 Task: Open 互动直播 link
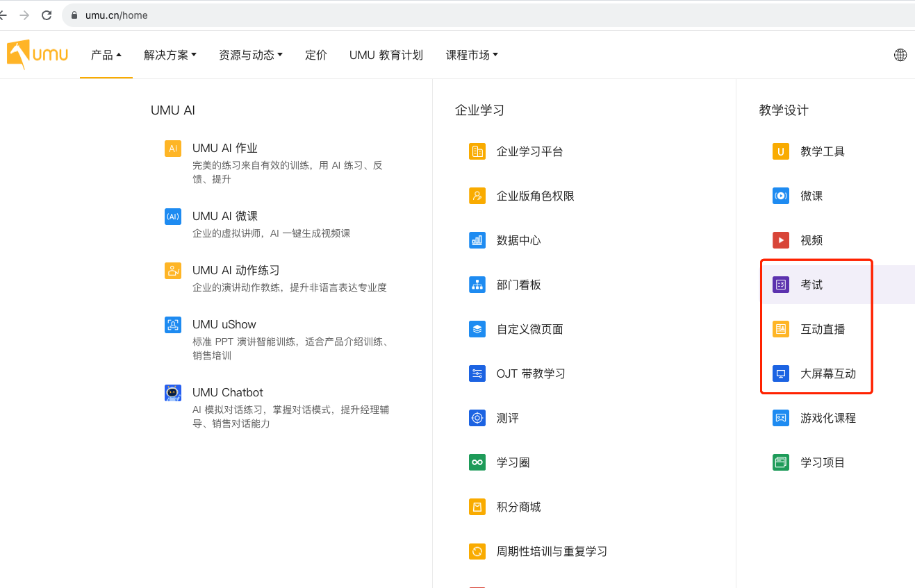pyautogui.click(x=823, y=329)
